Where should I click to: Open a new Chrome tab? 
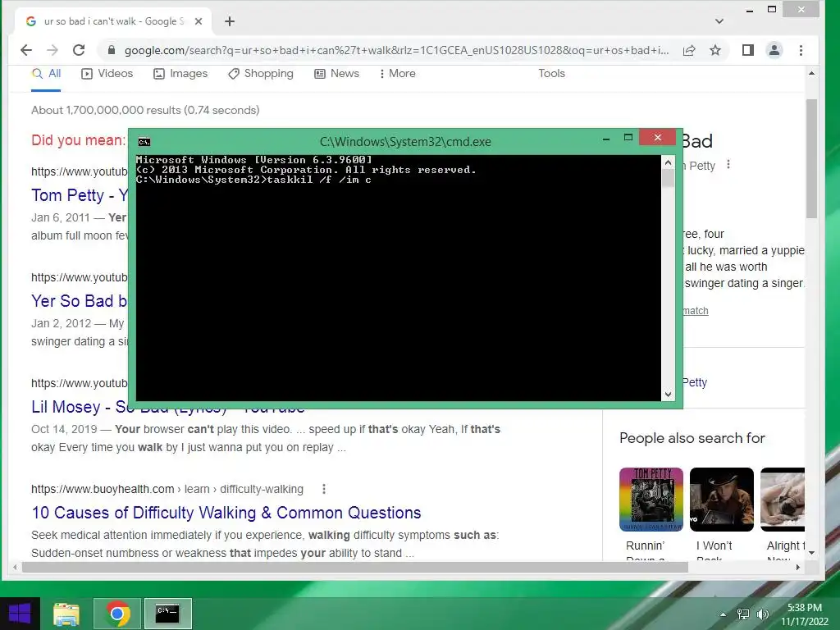pyautogui.click(x=230, y=21)
